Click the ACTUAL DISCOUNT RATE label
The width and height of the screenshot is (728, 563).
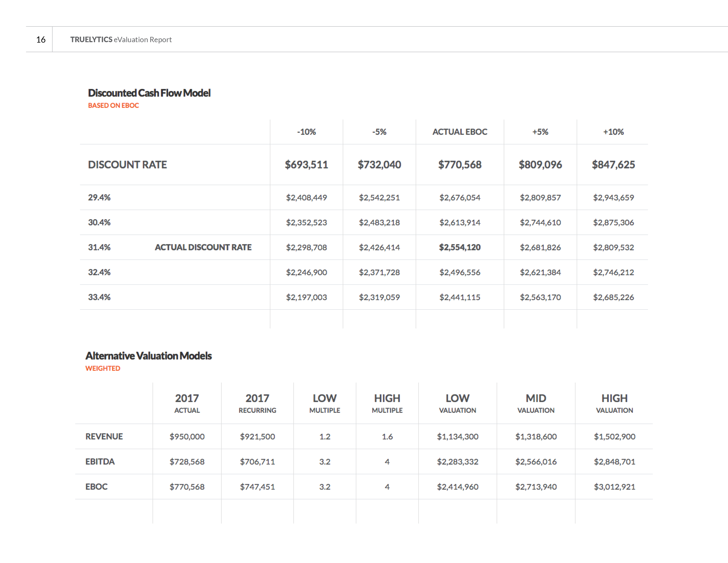coord(203,247)
